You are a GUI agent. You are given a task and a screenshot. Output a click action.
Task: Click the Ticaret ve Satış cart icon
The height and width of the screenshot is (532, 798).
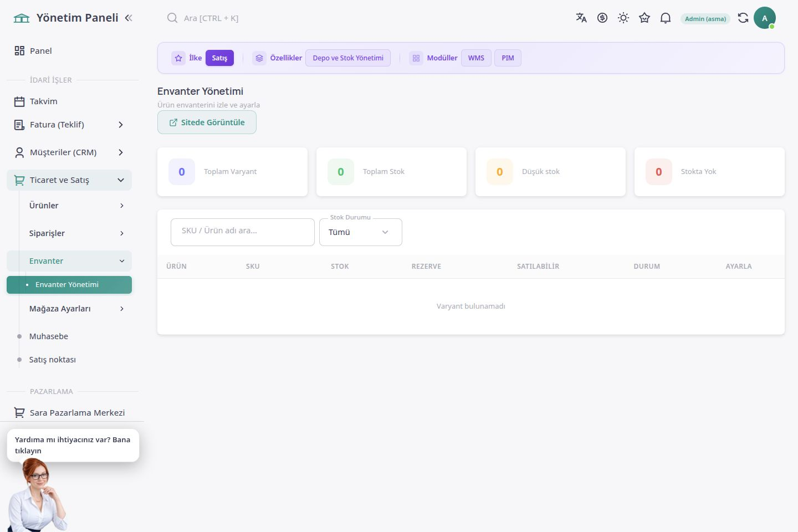pyautogui.click(x=19, y=180)
